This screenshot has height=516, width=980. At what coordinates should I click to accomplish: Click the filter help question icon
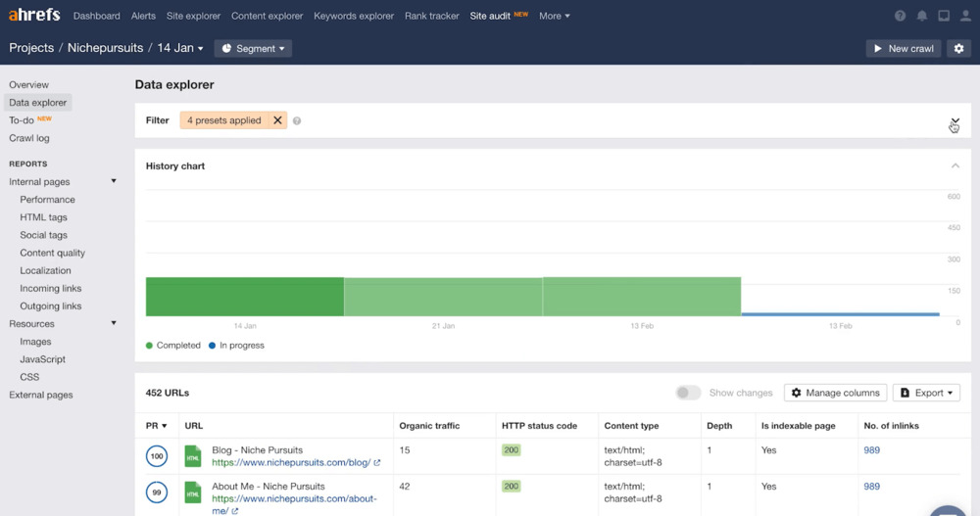click(x=297, y=121)
